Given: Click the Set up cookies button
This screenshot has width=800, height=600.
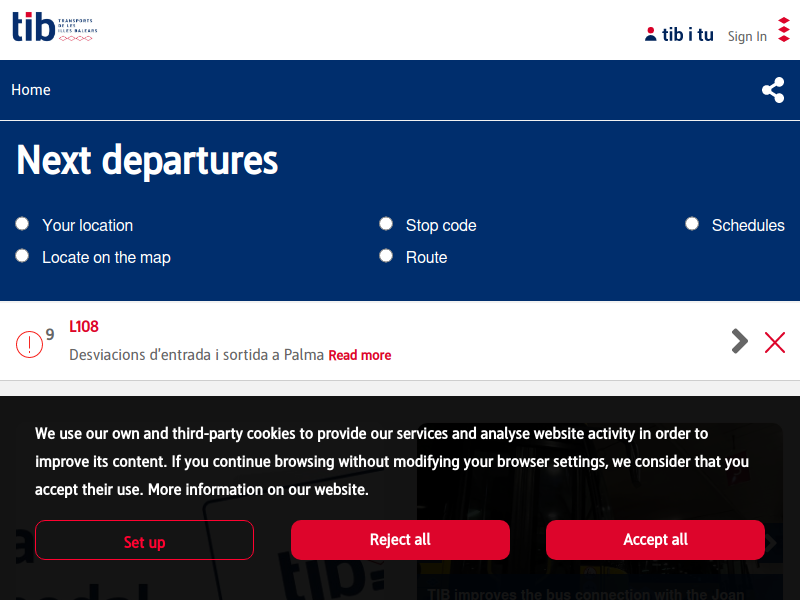Looking at the screenshot, I should 144,540.
